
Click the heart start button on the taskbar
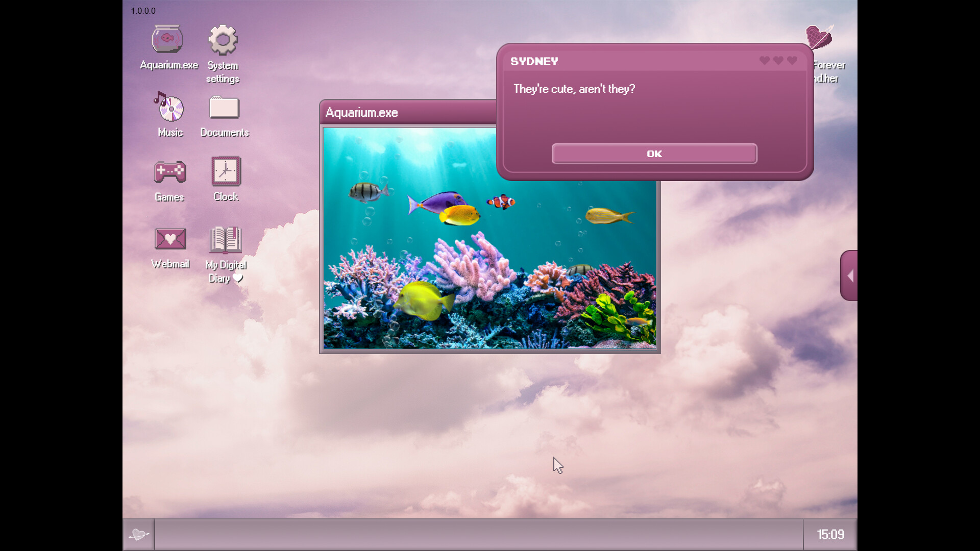click(138, 534)
